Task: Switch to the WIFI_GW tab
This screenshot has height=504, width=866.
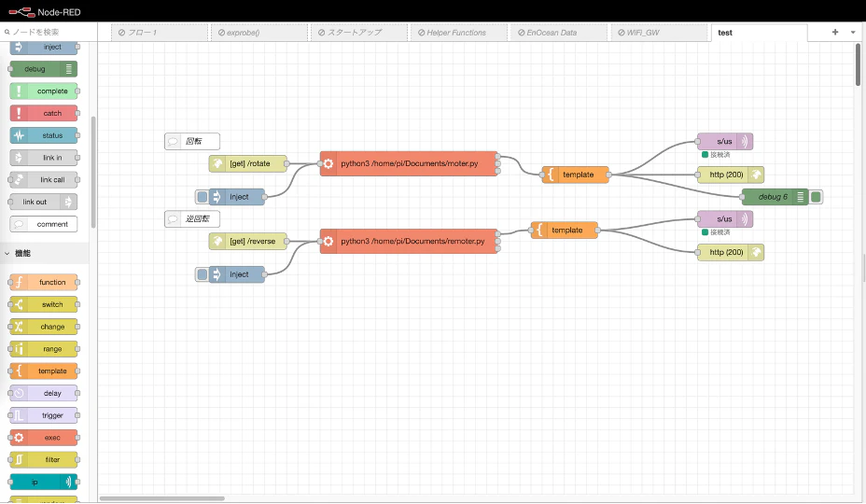Action: tap(658, 33)
